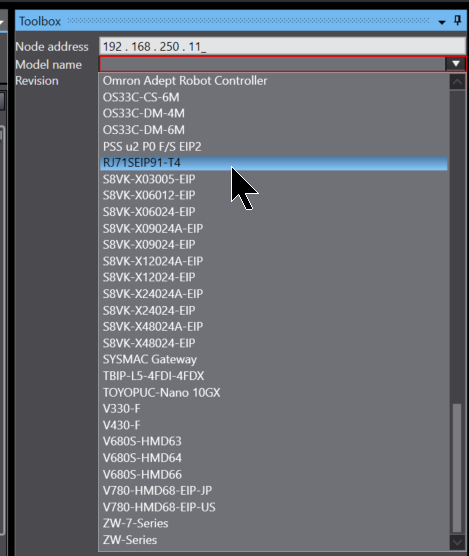
Task: Select V680S-HMD63 model
Action: pos(274,441)
